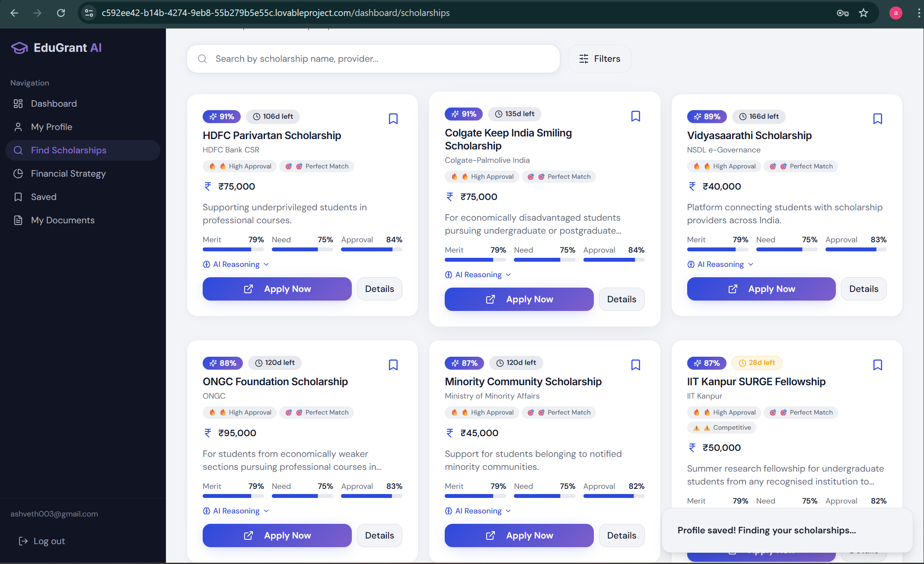This screenshot has height=564, width=924.
Task: Click the 91% match badge on HDFC card
Action: (x=222, y=117)
